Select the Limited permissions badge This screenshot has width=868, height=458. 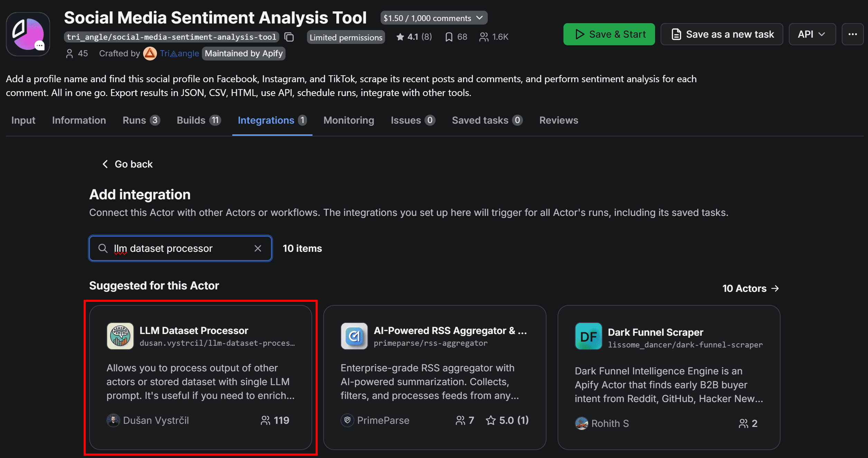[x=346, y=37]
